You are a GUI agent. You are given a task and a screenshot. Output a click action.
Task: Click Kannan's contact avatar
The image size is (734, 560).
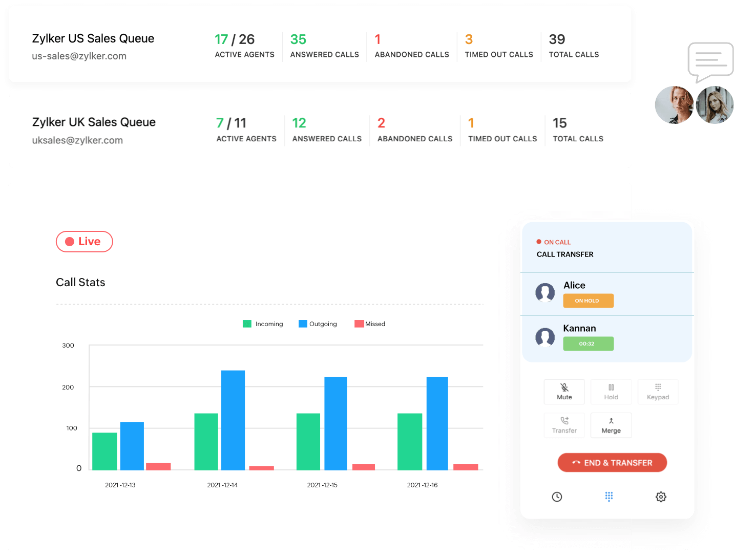click(x=545, y=337)
